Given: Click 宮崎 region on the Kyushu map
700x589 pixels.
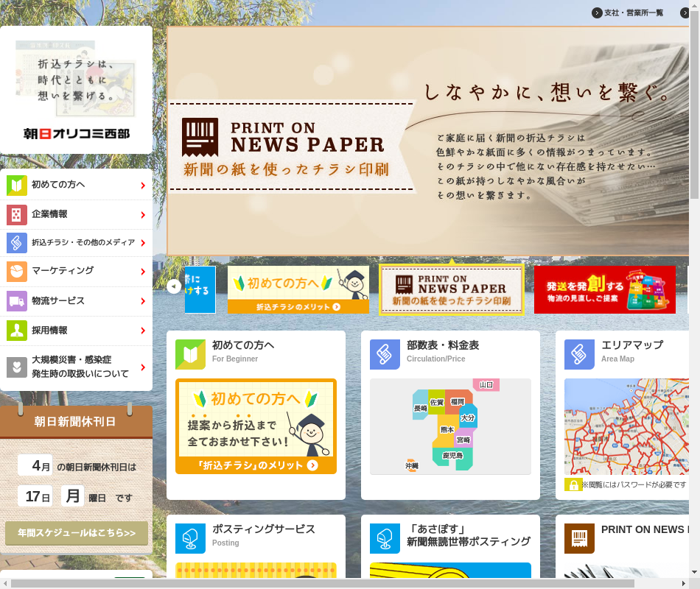Looking at the screenshot, I should (x=463, y=440).
